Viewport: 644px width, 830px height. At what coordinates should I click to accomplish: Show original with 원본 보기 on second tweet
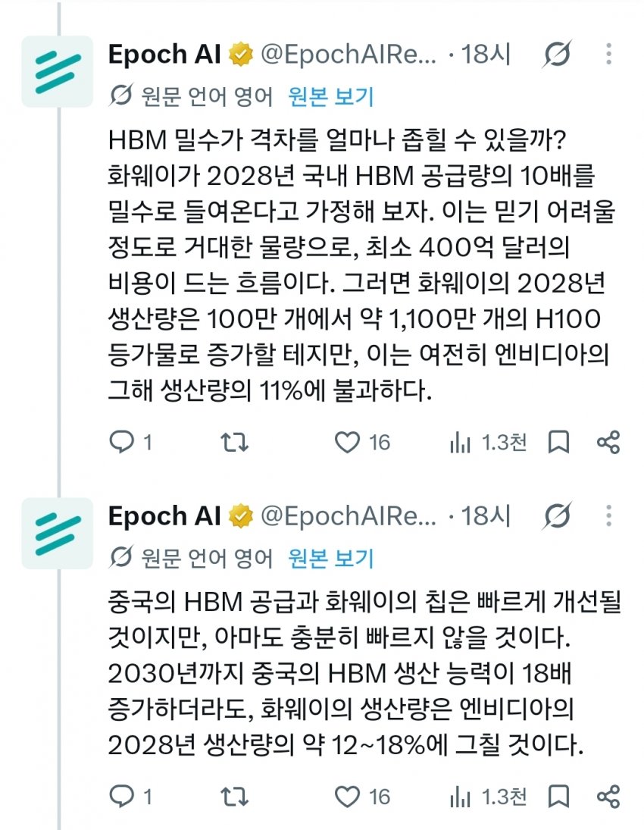click(x=331, y=559)
